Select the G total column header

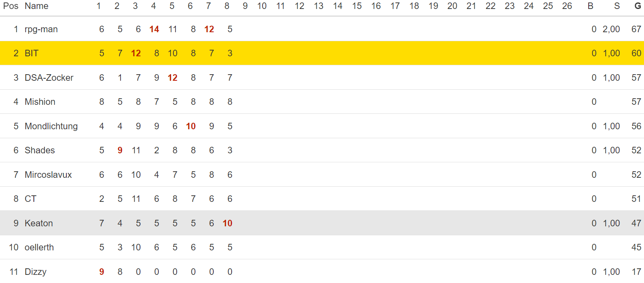pyautogui.click(x=637, y=6)
